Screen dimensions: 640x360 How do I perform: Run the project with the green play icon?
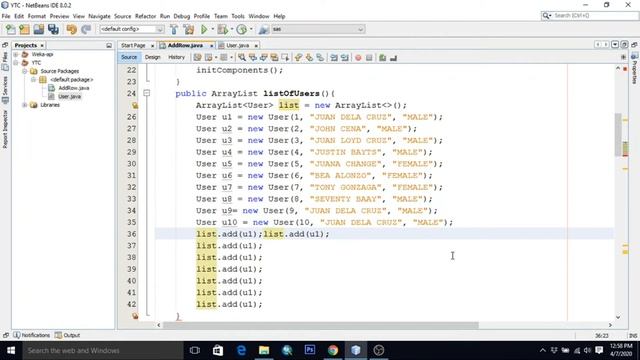(204, 29)
